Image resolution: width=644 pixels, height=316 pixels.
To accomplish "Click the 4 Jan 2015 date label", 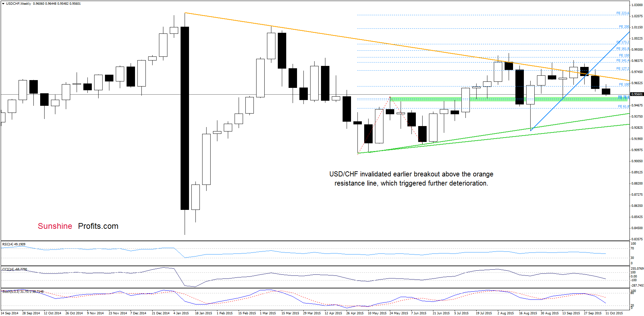I will tap(181, 313).
